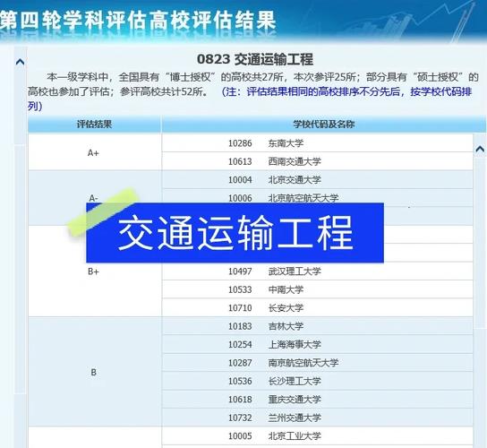Select the 10286 东南大学 row
Screen dimensions: 487x448
pos(318,143)
